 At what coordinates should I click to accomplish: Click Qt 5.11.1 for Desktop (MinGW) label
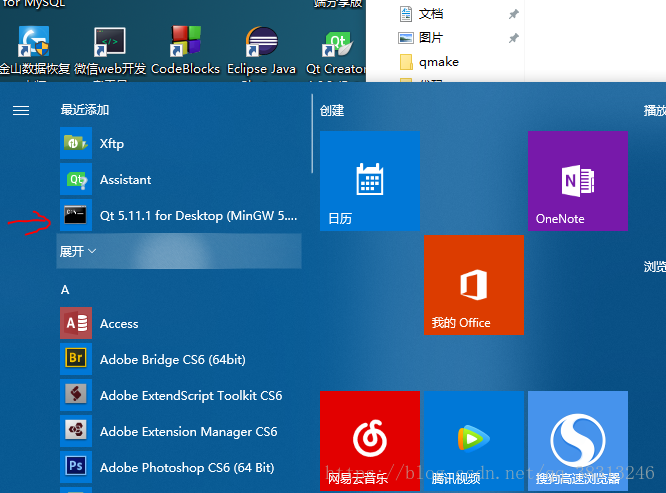point(198,216)
